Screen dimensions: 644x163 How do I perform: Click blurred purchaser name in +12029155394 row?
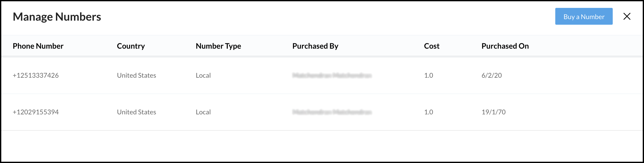pos(332,112)
